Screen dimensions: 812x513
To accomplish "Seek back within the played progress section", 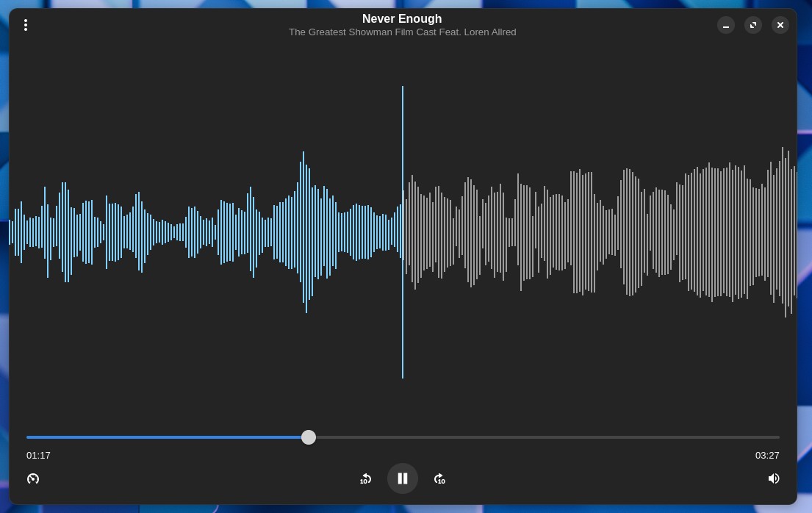I will click(x=164, y=437).
